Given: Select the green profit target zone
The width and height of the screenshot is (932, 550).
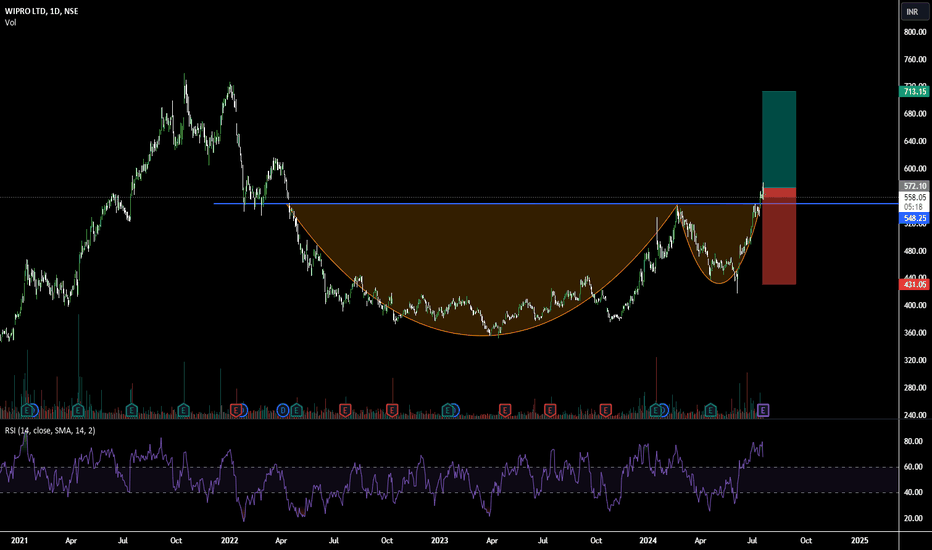Looking at the screenshot, I should [779, 139].
